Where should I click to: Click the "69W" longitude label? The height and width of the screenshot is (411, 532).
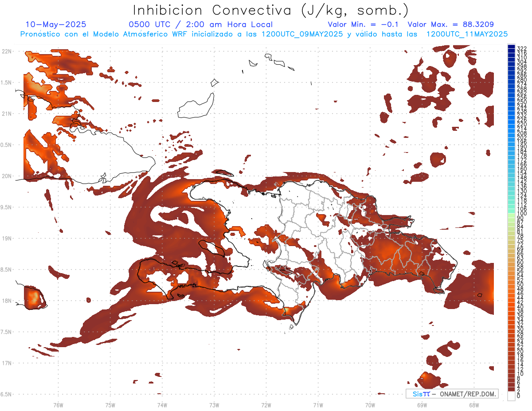coord(422,405)
